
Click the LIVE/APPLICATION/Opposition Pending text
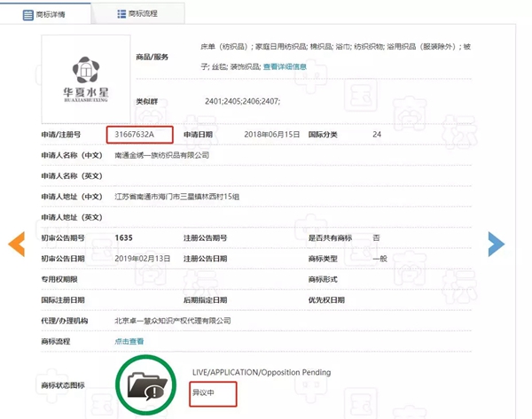click(x=261, y=372)
